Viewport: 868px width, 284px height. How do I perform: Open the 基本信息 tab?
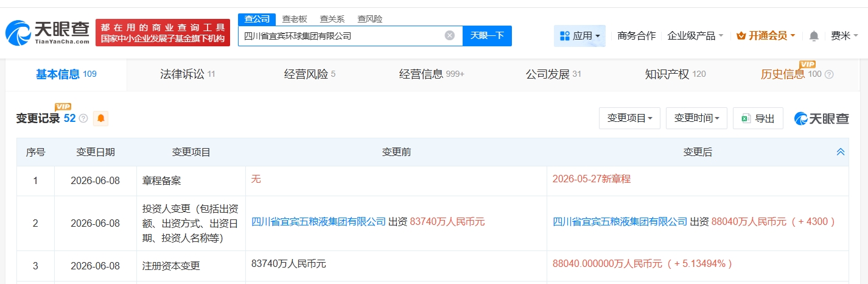pos(66,74)
